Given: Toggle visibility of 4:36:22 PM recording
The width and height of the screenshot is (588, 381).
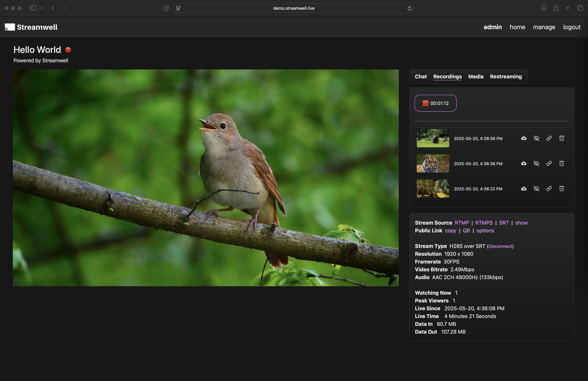Looking at the screenshot, I should pos(536,189).
